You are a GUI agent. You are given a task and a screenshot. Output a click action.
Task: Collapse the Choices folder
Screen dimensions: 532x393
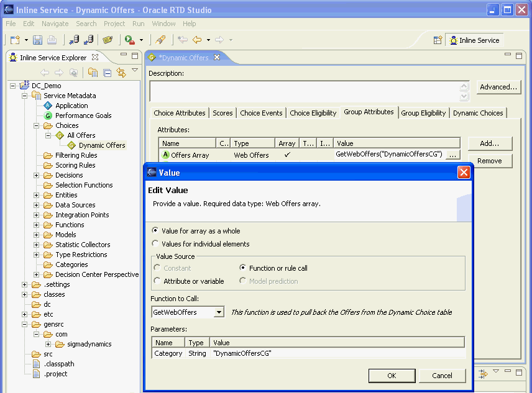[x=36, y=125]
